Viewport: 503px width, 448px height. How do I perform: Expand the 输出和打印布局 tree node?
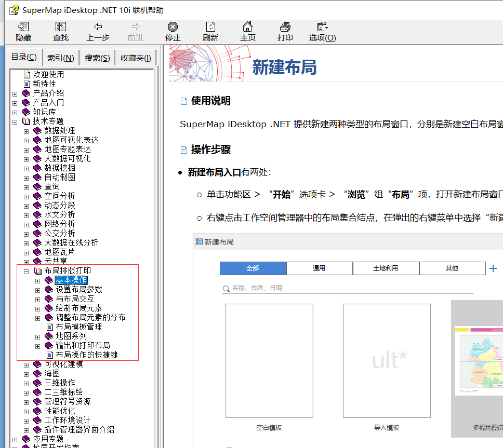(x=38, y=346)
